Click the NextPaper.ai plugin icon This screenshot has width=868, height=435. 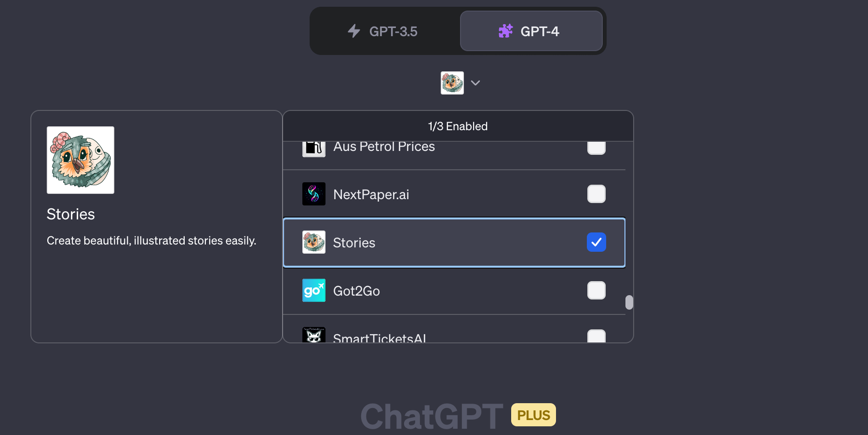click(x=313, y=194)
